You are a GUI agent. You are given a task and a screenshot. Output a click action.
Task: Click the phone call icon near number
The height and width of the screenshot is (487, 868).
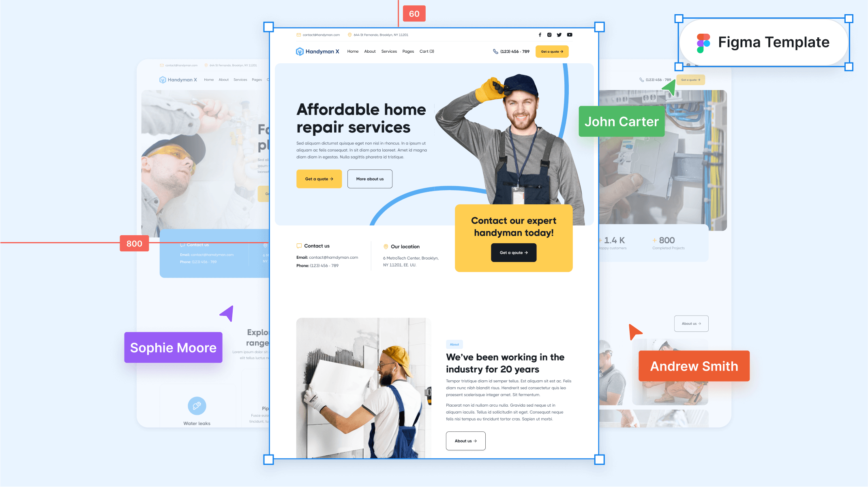495,51
